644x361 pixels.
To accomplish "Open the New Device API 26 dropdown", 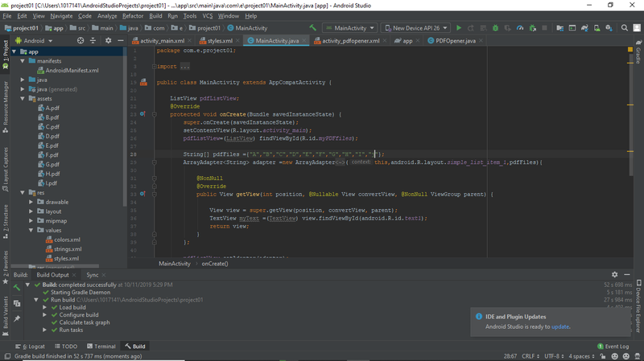I will (417, 28).
